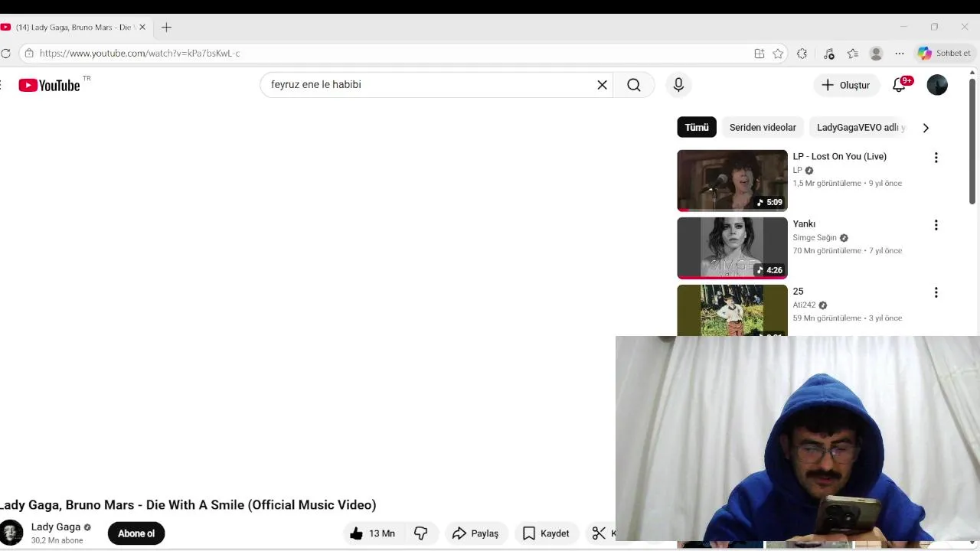
Task: Open the Lady Gaga channel name link
Action: tap(56, 527)
